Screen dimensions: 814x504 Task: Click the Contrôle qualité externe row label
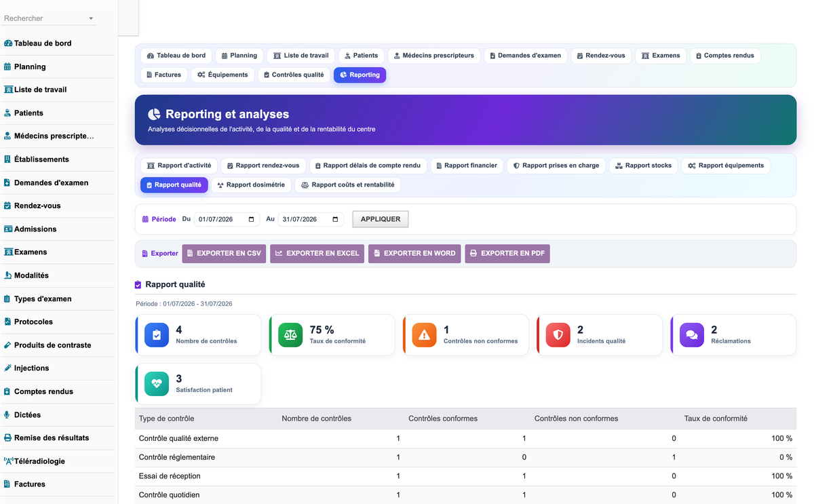(178, 438)
